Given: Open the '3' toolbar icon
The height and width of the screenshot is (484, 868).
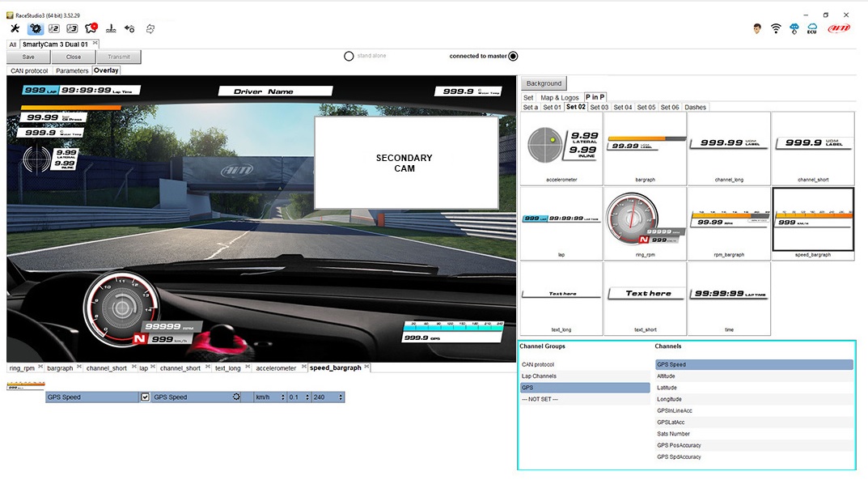Looking at the screenshot, I should click(x=72, y=28).
